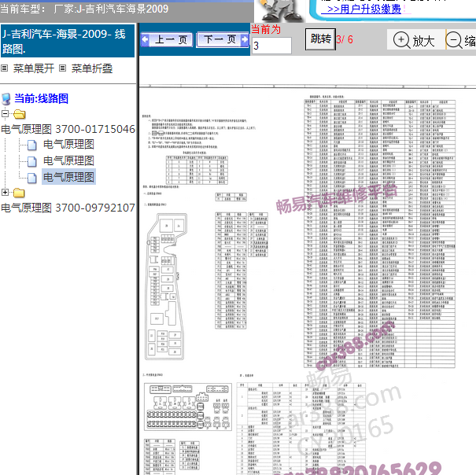Image resolution: width=476 pixels, height=475 pixels.
Task: Click the closed folder icon for 3700-09792107
Action: [19, 193]
